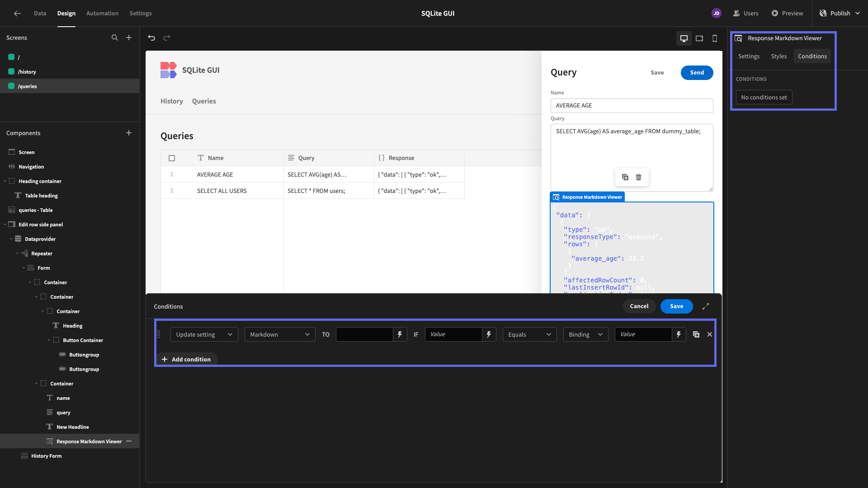Redo the last change

[x=167, y=38]
